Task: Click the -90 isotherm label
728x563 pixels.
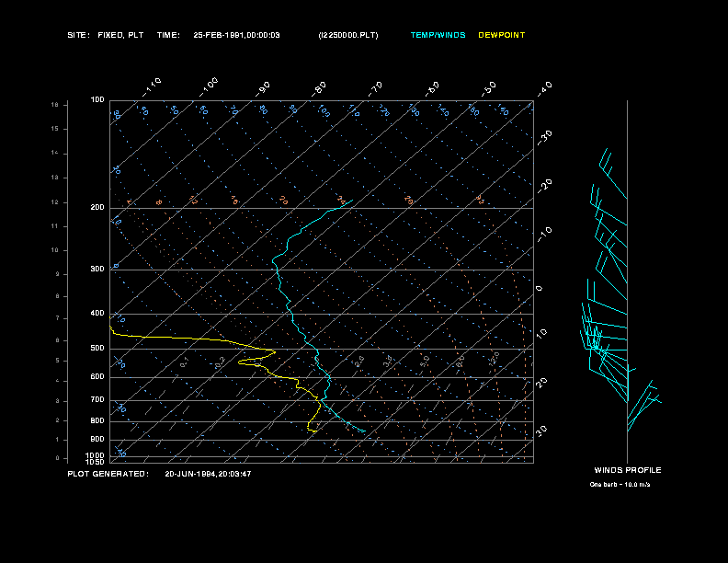Action: coord(263,88)
